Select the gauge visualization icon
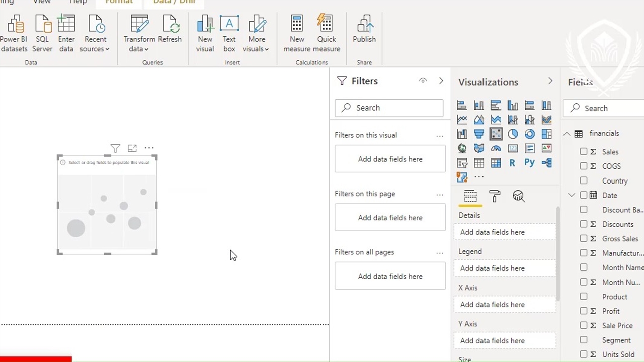The image size is (644, 362). point(496,148)
